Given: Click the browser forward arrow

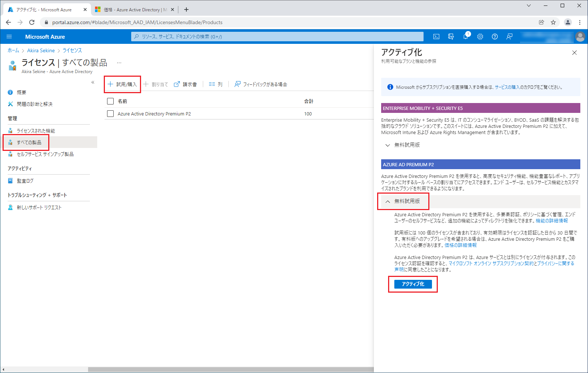Looking at the screenshot, I should [20, 22].
